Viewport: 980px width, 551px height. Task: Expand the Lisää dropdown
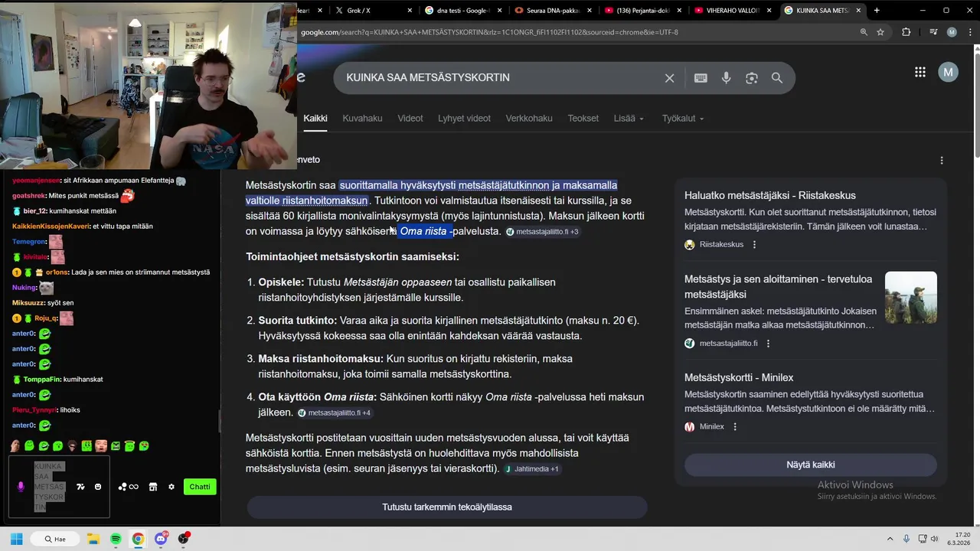click(629, 119)
